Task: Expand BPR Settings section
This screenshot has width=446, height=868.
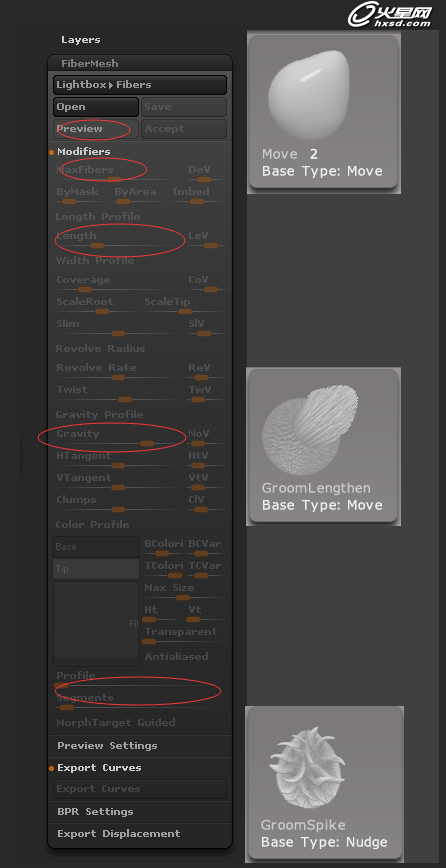Action: [95, 812]
